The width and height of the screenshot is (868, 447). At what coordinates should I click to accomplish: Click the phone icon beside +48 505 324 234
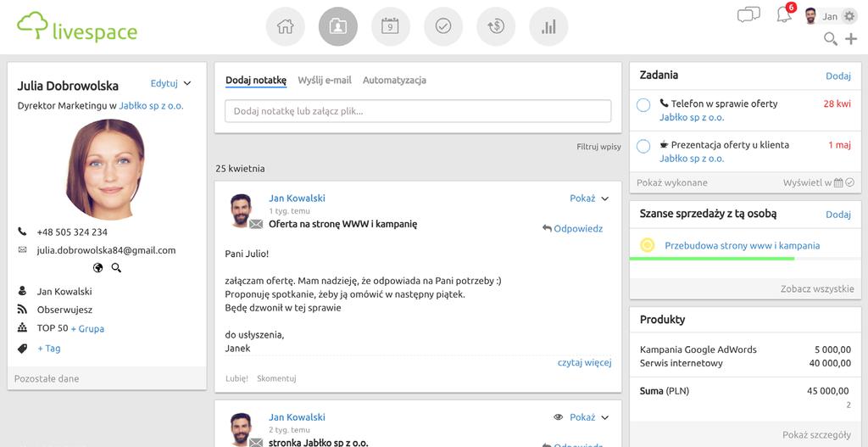pyautogui.click(x=22, y=232)
